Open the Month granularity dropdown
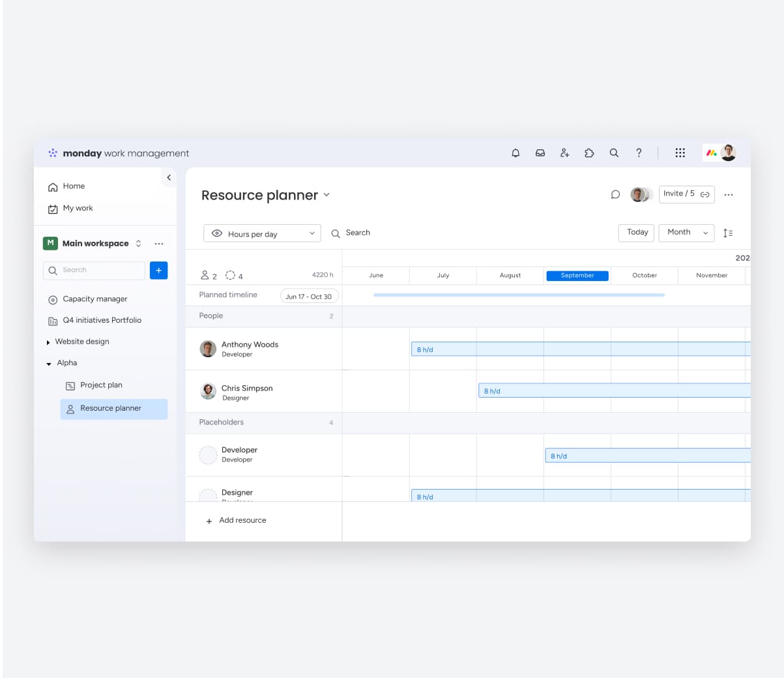 (x=686, y=233)
